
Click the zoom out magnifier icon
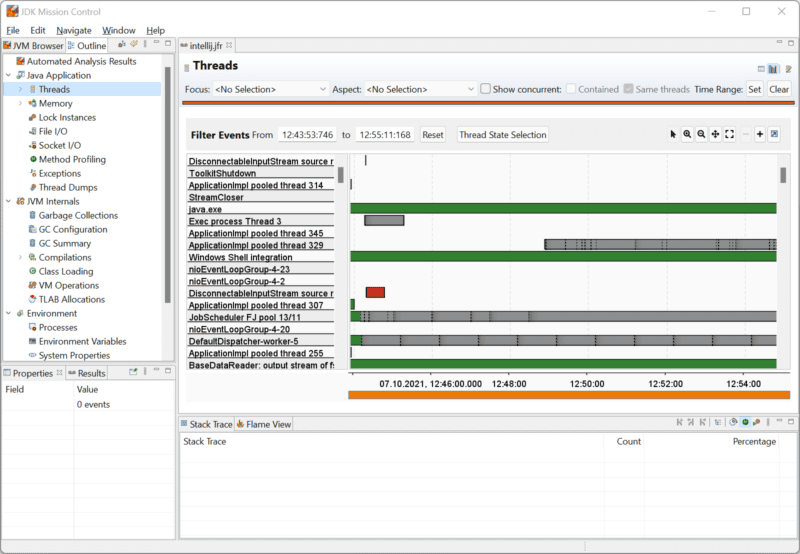click(702, 134)
